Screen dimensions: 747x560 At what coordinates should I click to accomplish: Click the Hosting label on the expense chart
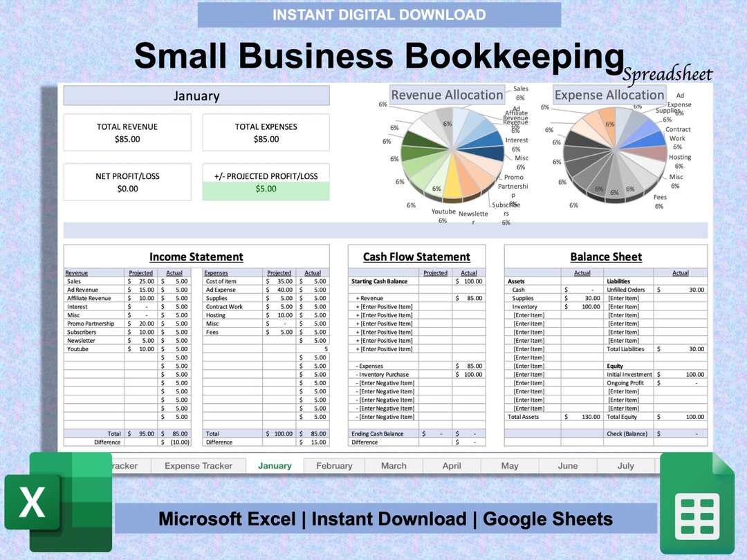681,157
